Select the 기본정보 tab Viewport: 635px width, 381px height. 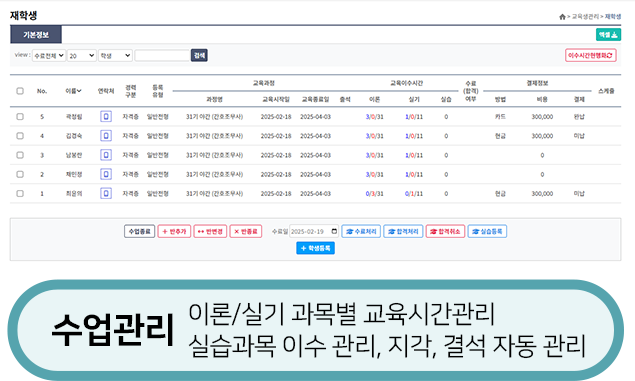[36, 35]
